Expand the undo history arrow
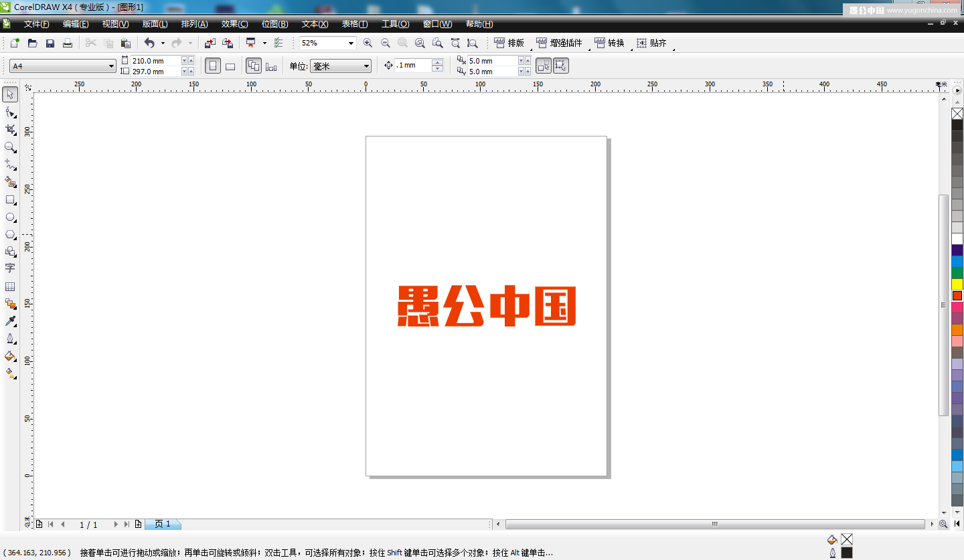Screen dimensions: 964x560 click(x=163, y=43)
